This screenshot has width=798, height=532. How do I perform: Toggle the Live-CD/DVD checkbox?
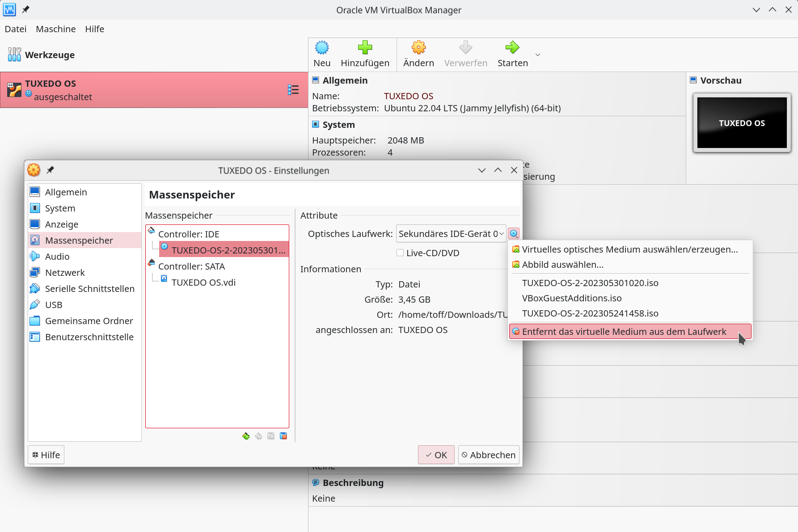tap(400, 253)
